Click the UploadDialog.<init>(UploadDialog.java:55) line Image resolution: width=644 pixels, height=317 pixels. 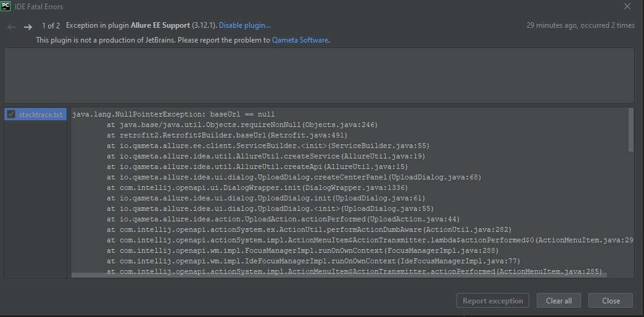(x=270, y=208)
